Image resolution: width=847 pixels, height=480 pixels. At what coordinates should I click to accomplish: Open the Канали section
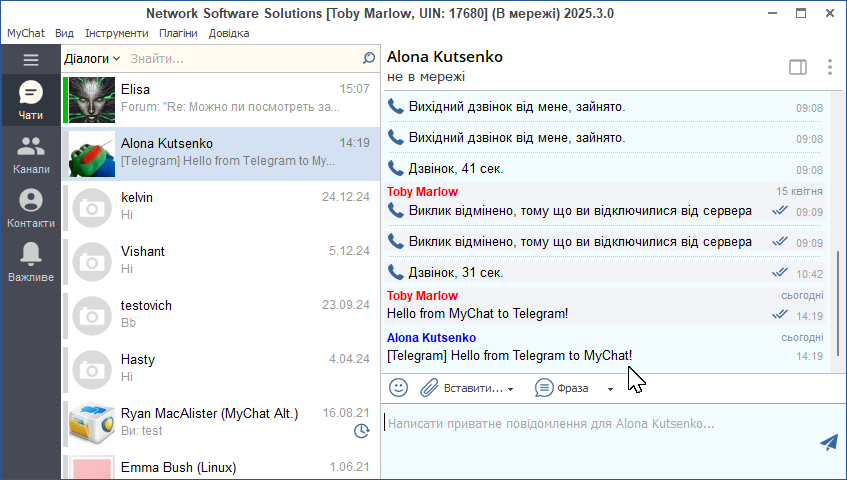click(31, 154)
